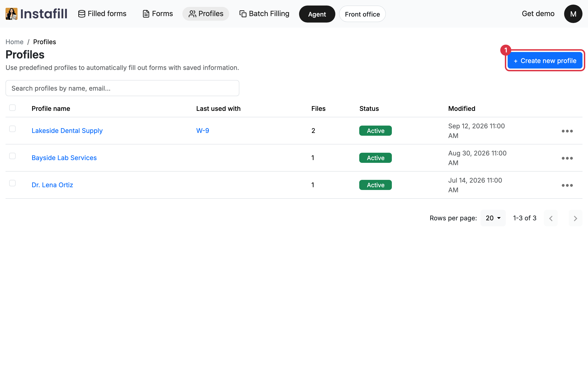Click the Front office button
Viewport: 588px width, 368px height.
point(362,14)
